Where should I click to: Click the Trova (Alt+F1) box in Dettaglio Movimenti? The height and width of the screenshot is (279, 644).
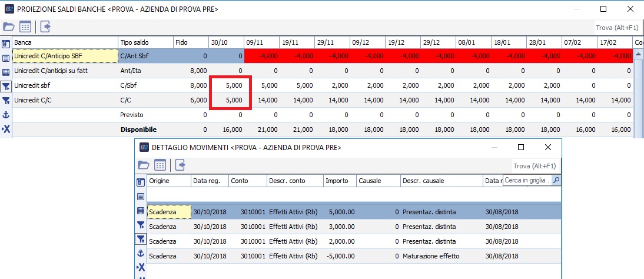tap(535, 166)
